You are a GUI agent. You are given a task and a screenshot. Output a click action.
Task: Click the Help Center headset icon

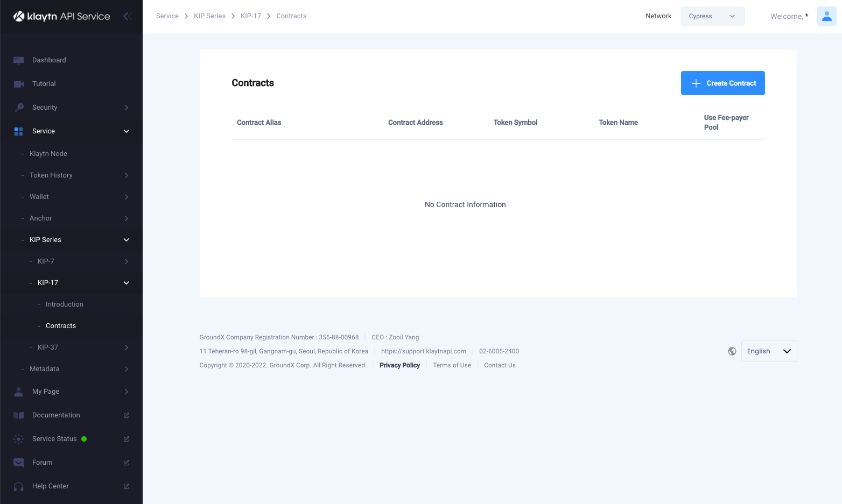(19, 486)
